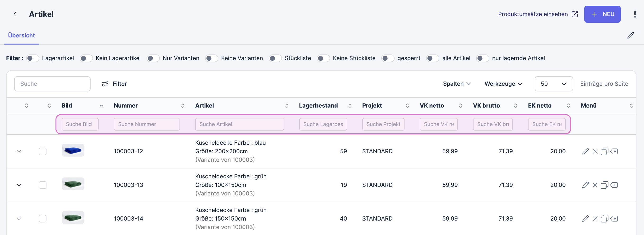Toggle the Nur Varianten filter

153,58
